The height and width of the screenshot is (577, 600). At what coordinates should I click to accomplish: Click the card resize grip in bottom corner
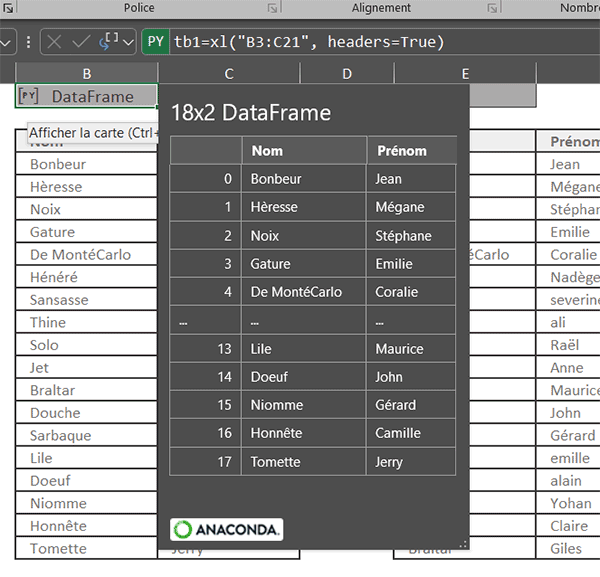463,544
